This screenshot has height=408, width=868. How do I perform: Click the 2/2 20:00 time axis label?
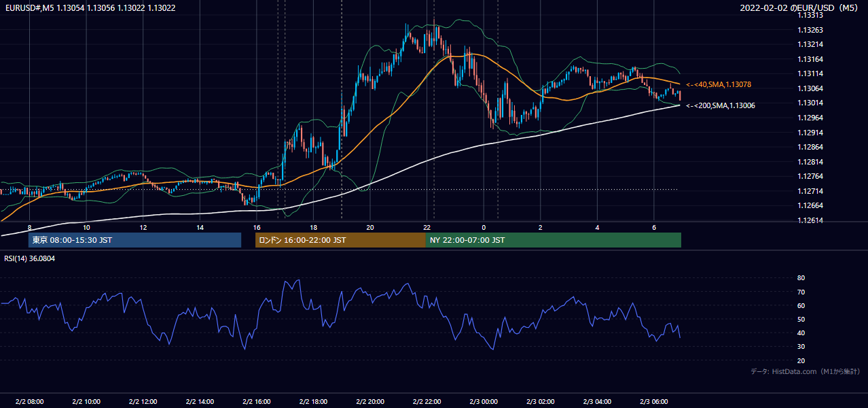pyautogui.click(x=370, y=401)
